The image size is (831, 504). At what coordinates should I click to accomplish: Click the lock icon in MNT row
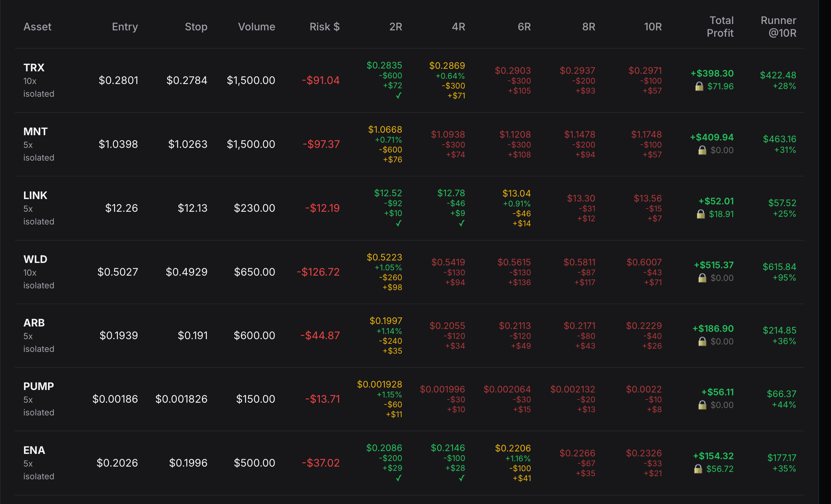click(702, 150)
